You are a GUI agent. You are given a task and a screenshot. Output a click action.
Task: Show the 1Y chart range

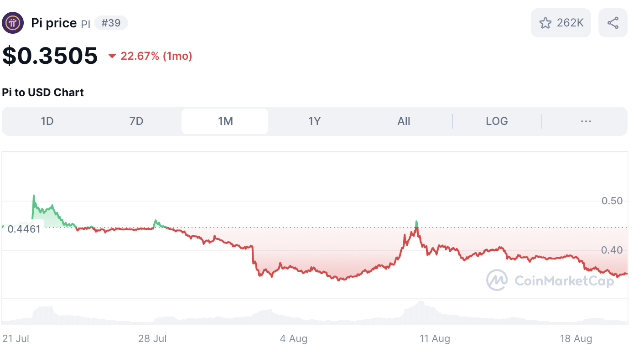click(314, 121)
